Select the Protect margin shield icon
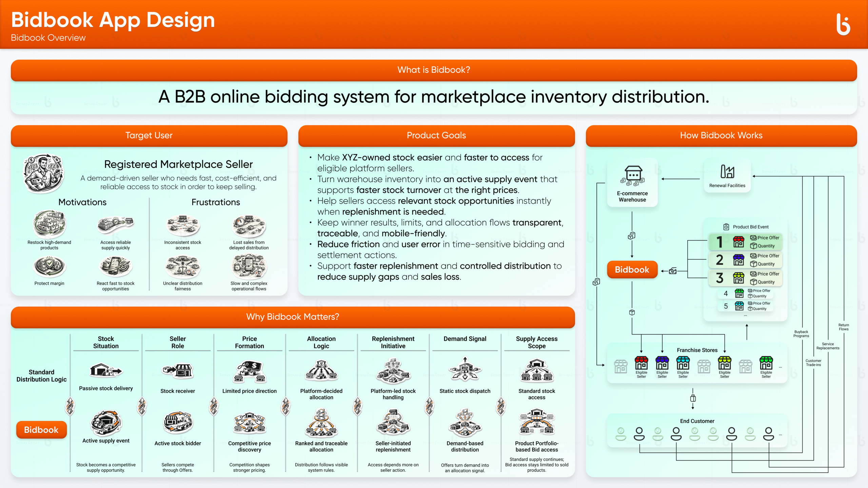868x488 pixels. 49,267
